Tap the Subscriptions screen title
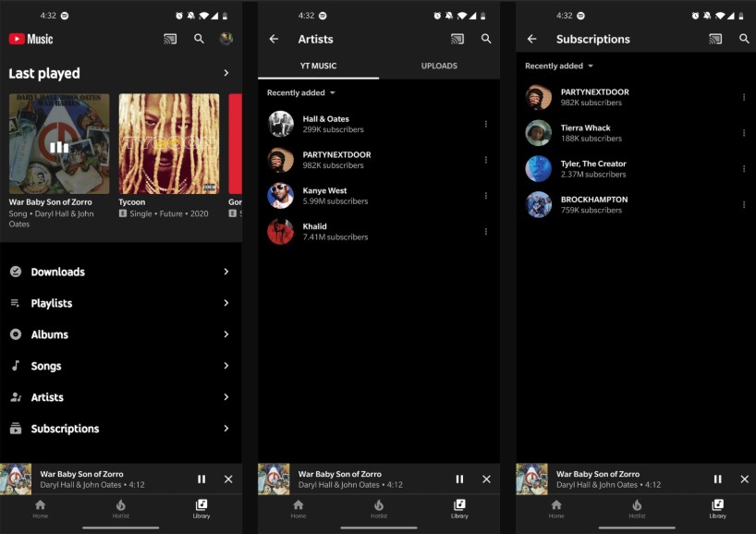756x534 pixels. pos(593,39)
